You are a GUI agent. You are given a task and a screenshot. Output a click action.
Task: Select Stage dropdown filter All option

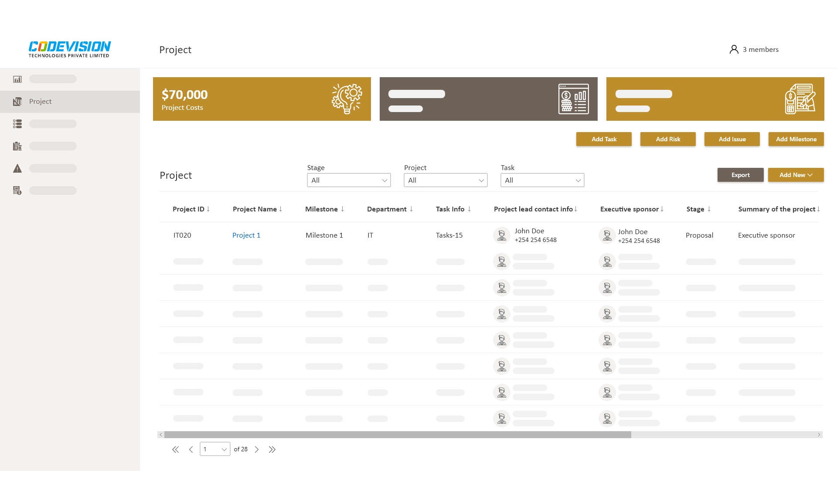(348, 179)
